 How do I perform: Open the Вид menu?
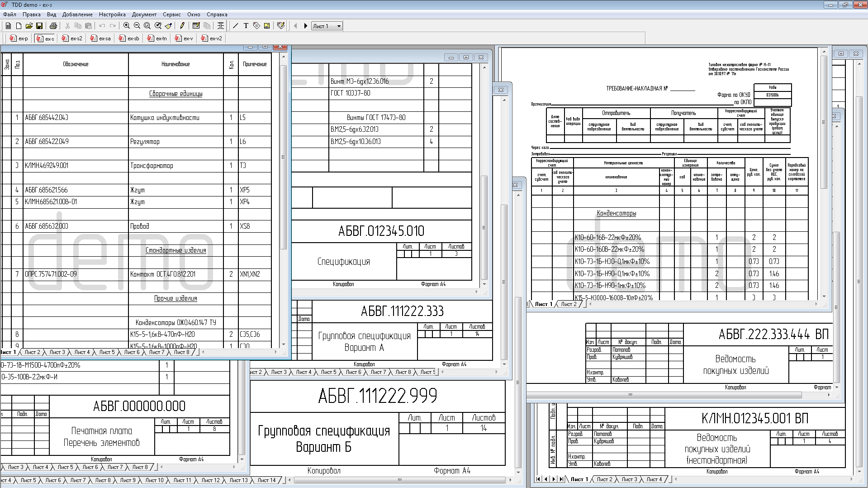click(52, 14)
